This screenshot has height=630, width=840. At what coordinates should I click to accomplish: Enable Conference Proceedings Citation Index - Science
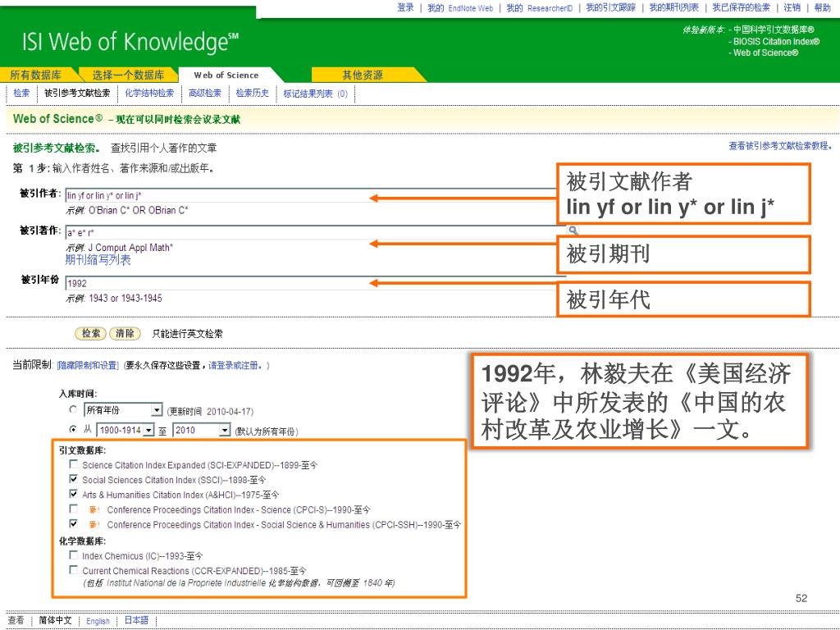click(73, 509)
